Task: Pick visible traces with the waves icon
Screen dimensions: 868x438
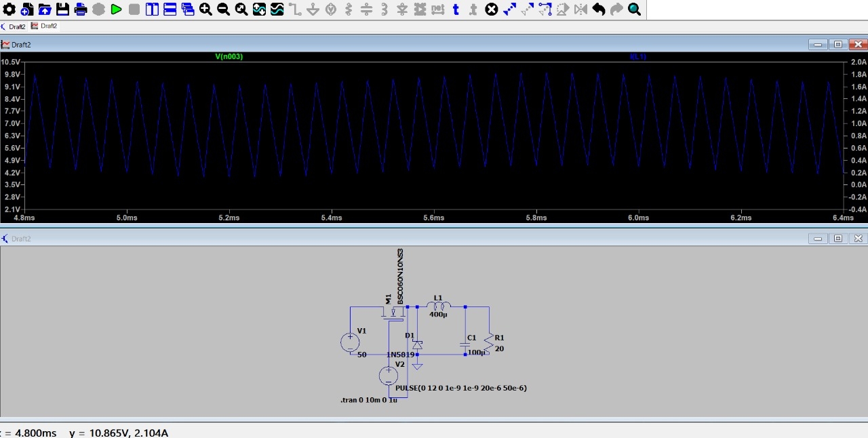Action: (277, 9)
